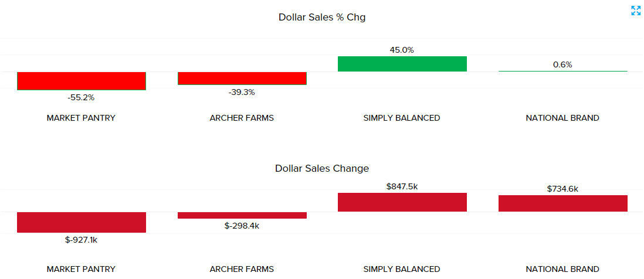Select Archer Farms' red -39.3% bar
Viewport: 644px width, 279px height.
click(x=242, y=78)
